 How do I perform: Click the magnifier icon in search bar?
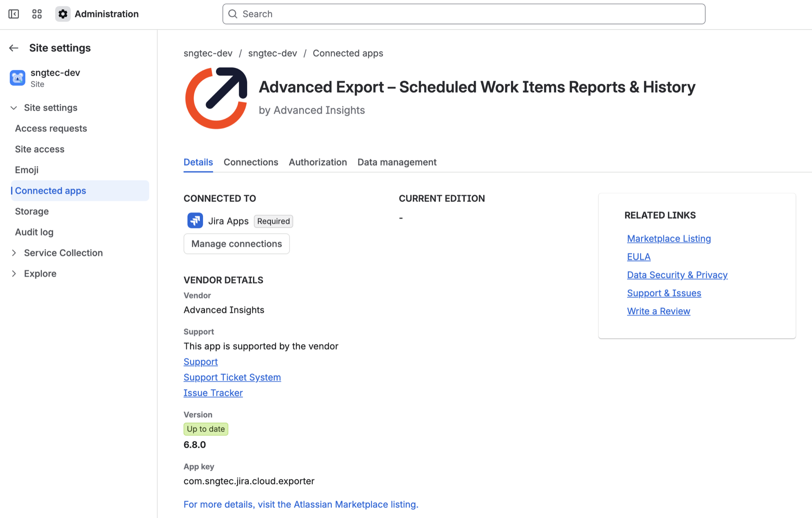pyautogui.click(x=233, y=14)
